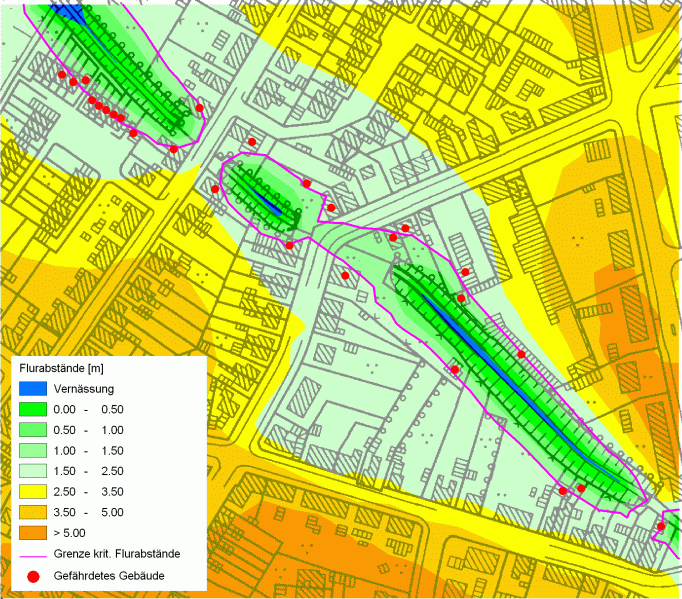Click the yellow 2.50 - 3.50 swatch

tap(34, 491)
